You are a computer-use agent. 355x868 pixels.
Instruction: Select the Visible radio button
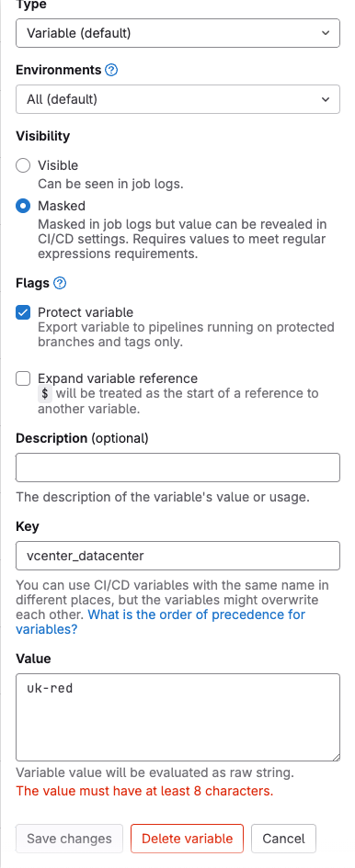point(23,165)
